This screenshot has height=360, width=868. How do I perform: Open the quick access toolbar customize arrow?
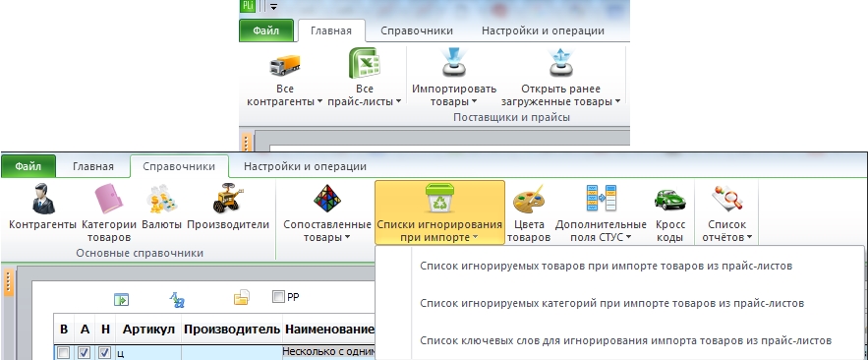[273, 7]
